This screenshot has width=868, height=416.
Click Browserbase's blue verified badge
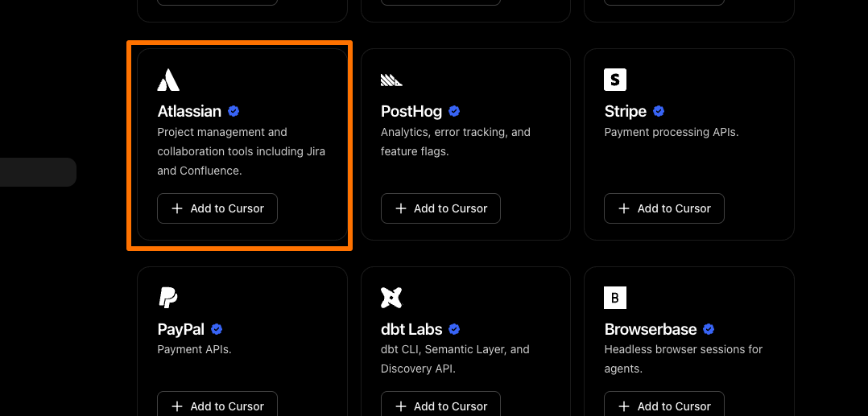point(709,329)
